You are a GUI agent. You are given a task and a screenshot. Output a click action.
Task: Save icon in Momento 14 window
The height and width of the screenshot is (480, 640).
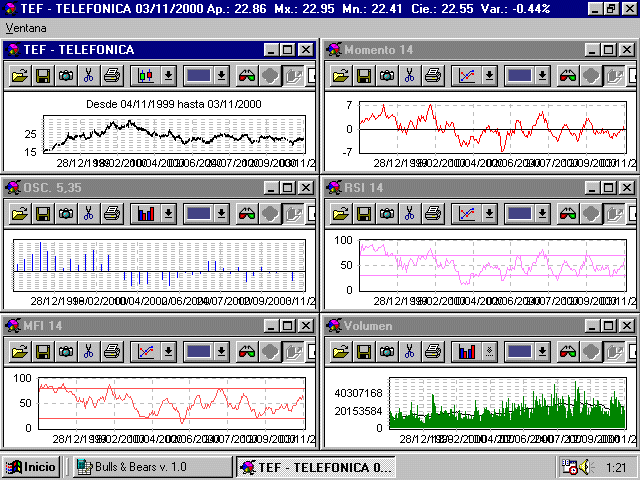(364, 76)
